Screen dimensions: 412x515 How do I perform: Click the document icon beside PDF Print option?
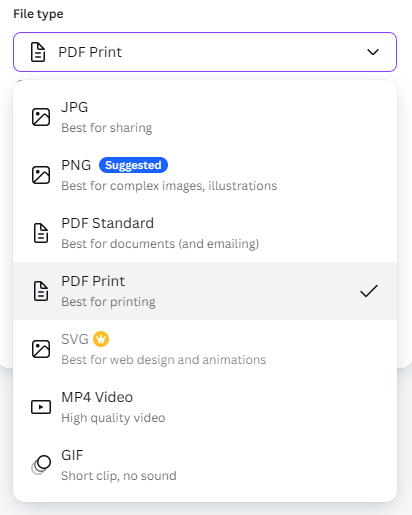click(41, 291)
